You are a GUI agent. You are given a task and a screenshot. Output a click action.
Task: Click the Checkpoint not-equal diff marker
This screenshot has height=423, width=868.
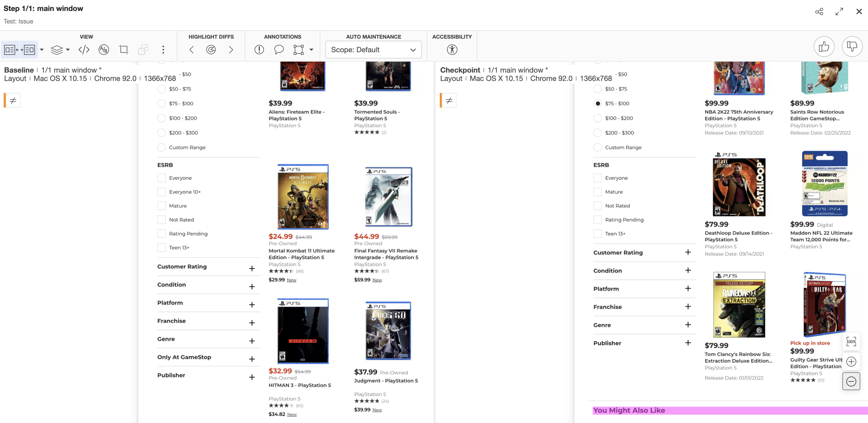click(x=449, y=100)
